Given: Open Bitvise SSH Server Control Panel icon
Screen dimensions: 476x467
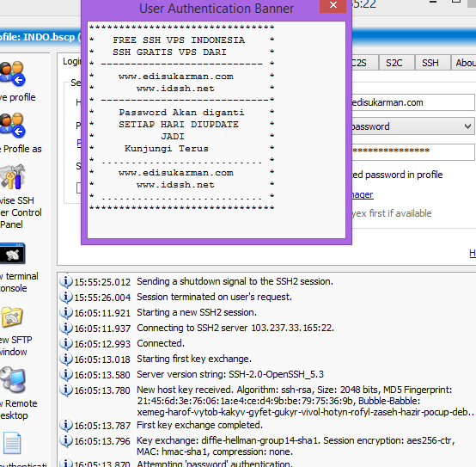Looking at the screenshot, I should 12,177.
